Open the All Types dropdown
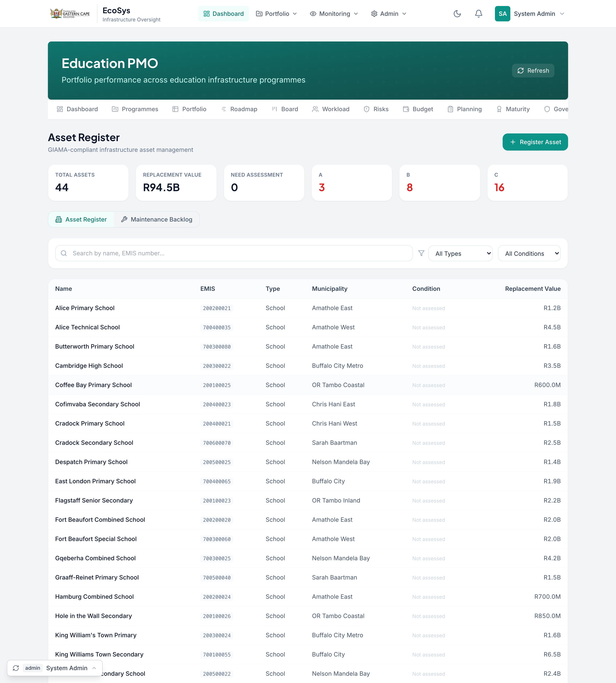 (460, 253)
